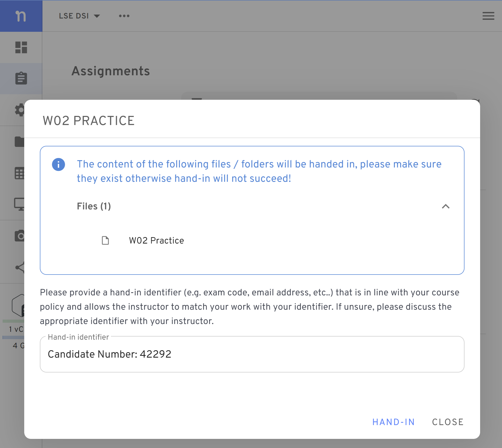The image size is (502, 448).
Task: Open the settings gear icon
Action: pyautogui.click(x=20, y=110)
